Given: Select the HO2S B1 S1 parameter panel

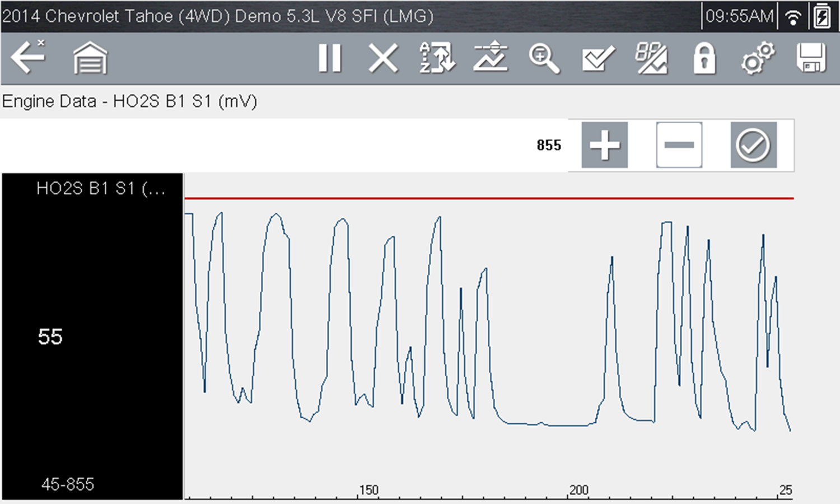Looking at the screenshot, I should coord(92,336).
